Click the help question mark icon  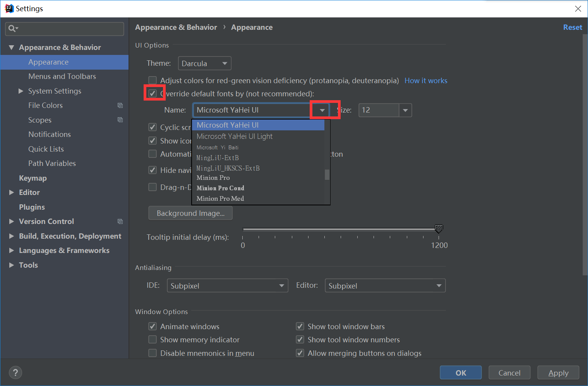[15, 372]
